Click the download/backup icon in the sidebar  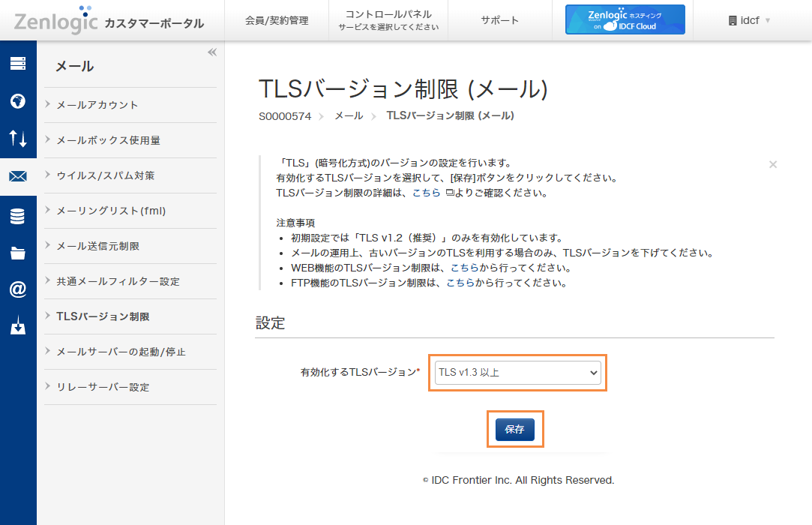click(18, 327)
